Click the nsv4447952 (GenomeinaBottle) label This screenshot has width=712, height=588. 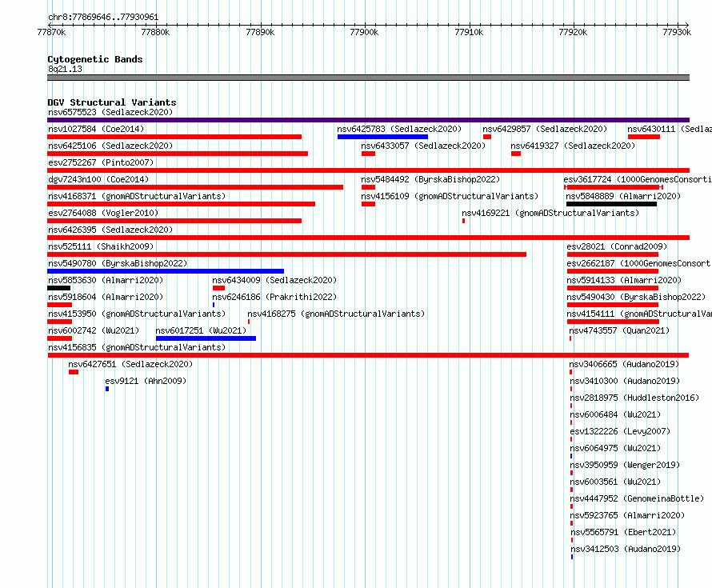click(637, 498)
